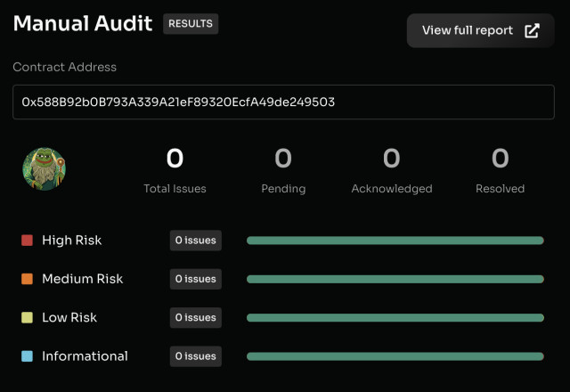Viewport: 570px width, 392px height.
Task: Click the High Risk progress bar
Action: click(395, 241)
